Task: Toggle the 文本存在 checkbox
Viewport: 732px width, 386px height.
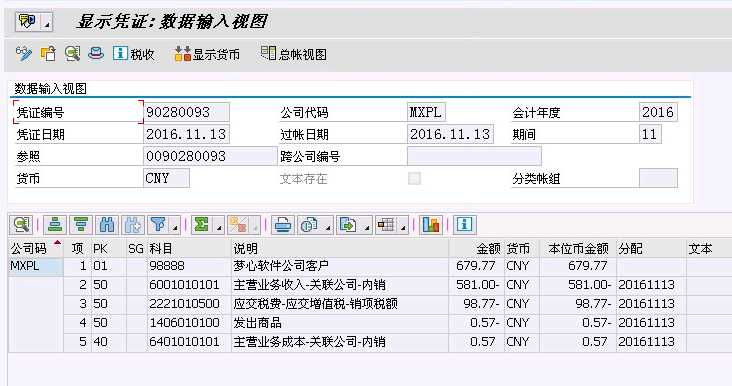Action: [414, 178]
